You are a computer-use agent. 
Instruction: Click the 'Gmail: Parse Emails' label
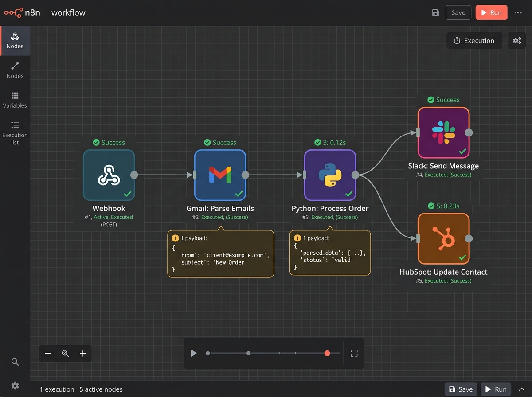[220, 208]
